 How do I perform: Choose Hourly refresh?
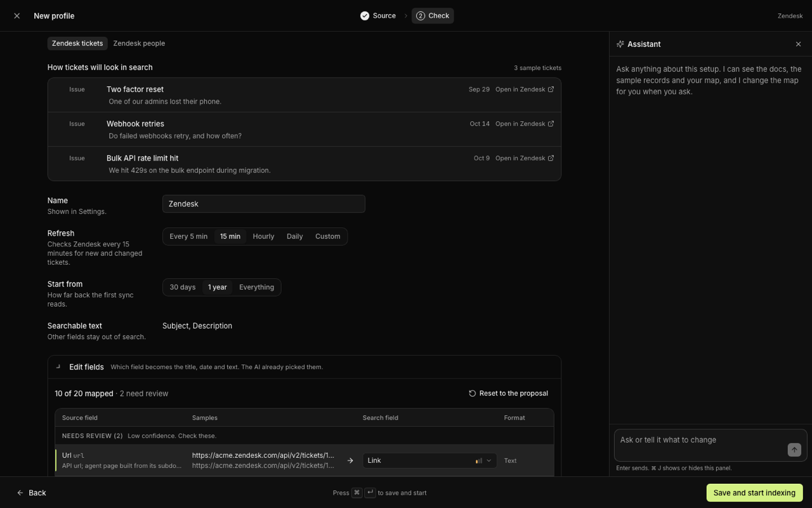(x=263, y=236)
